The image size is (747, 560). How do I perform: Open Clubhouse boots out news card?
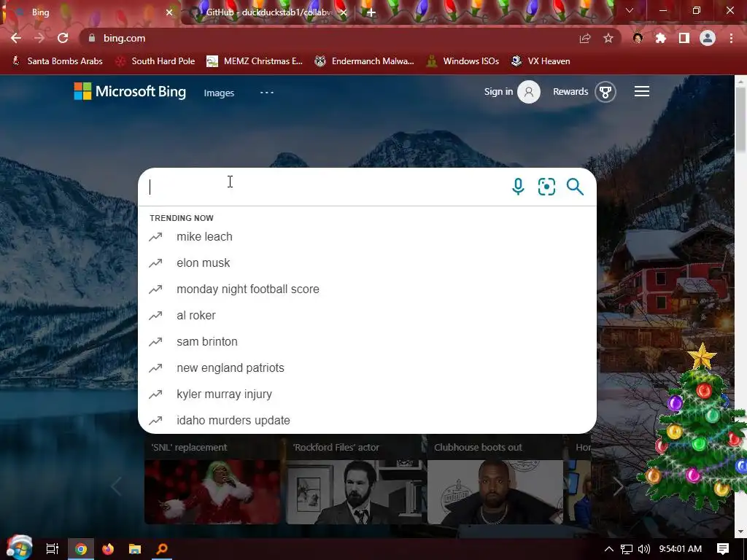point(495,481)
